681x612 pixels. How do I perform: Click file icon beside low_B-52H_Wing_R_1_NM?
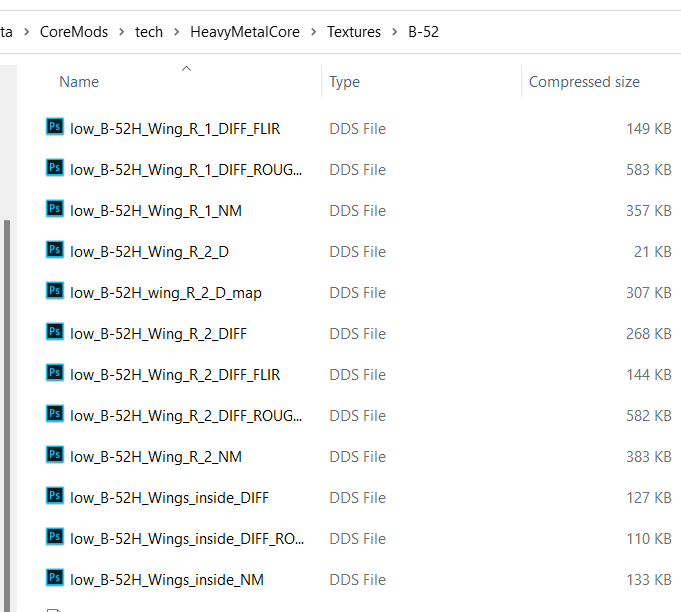(55, 209)
